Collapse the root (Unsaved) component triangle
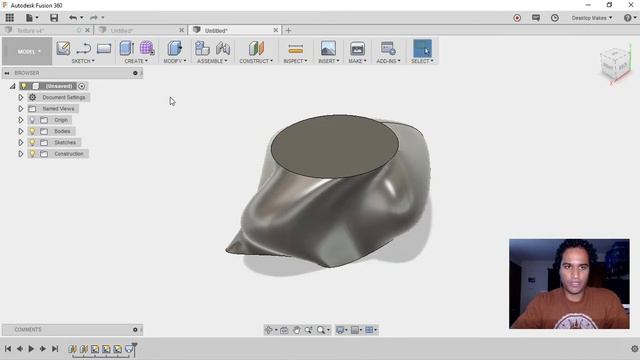Viewport: 640px width, 360px height. 13,86
